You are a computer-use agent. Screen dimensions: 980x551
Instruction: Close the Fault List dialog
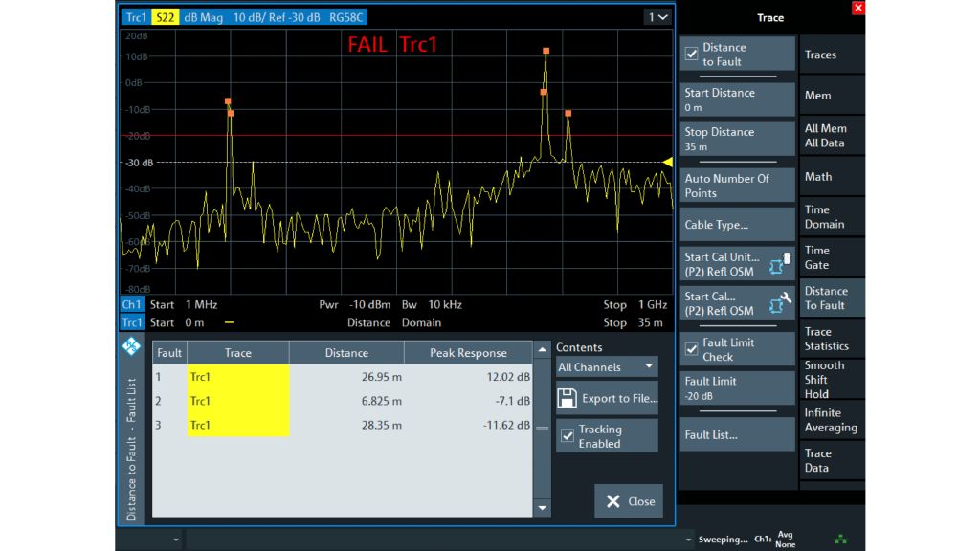(x=629, y=501)
